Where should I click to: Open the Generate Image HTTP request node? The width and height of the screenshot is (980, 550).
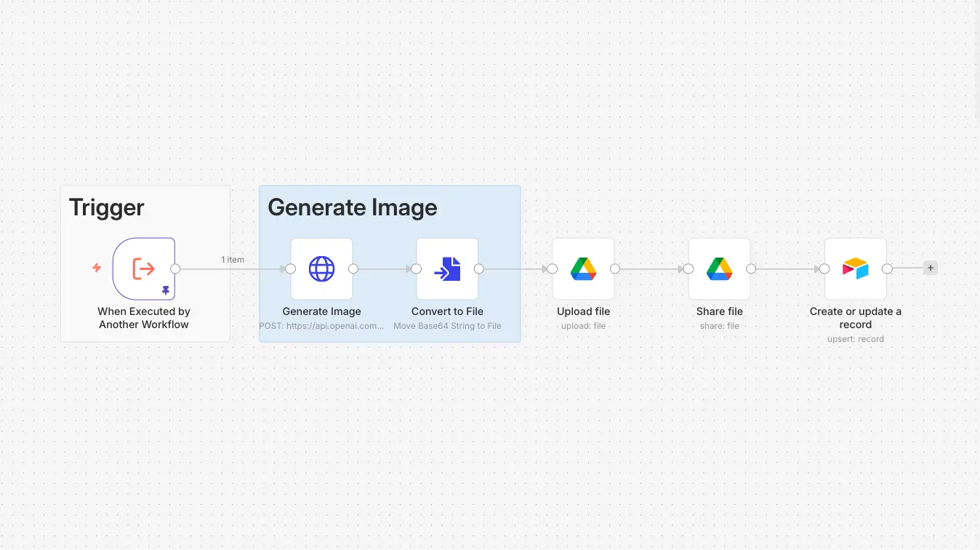pos(321,268)
